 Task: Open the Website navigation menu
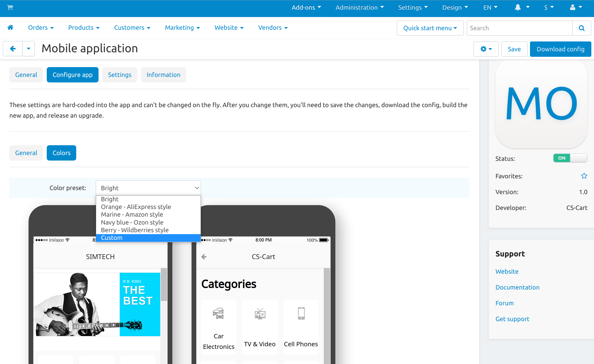tap(229, 28)
